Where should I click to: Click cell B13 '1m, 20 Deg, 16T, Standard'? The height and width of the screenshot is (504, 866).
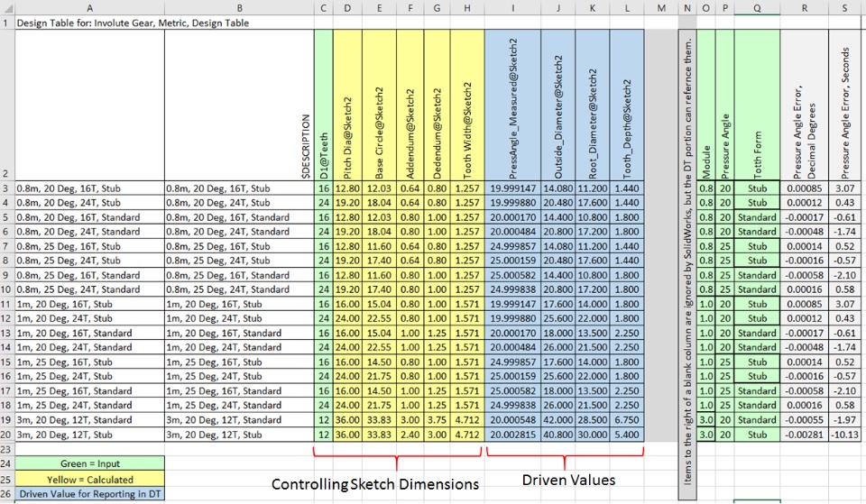pyautogui.click(x=239, y=334)
